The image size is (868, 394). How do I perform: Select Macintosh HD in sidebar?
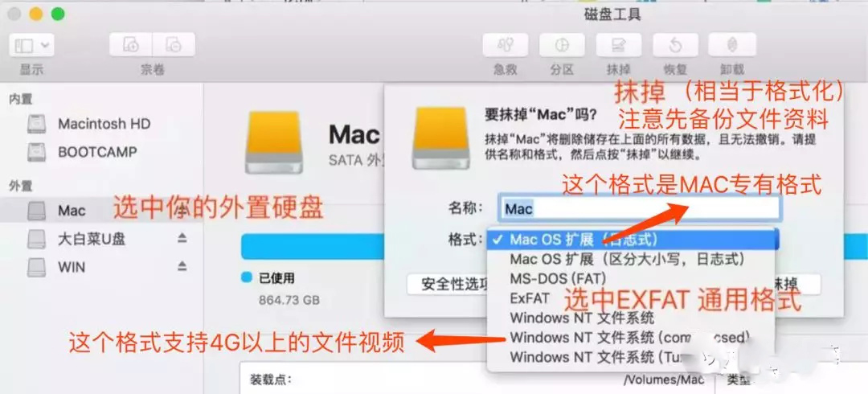pos(104,124)
